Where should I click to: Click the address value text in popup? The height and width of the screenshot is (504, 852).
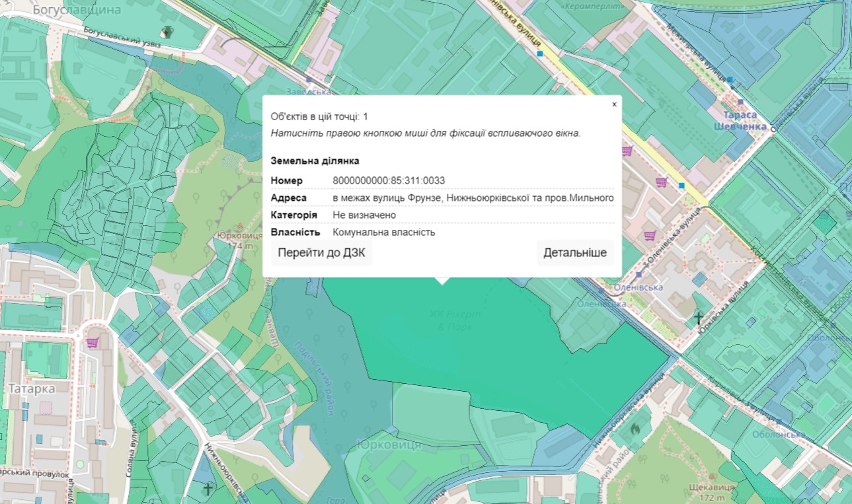point(473,198)
